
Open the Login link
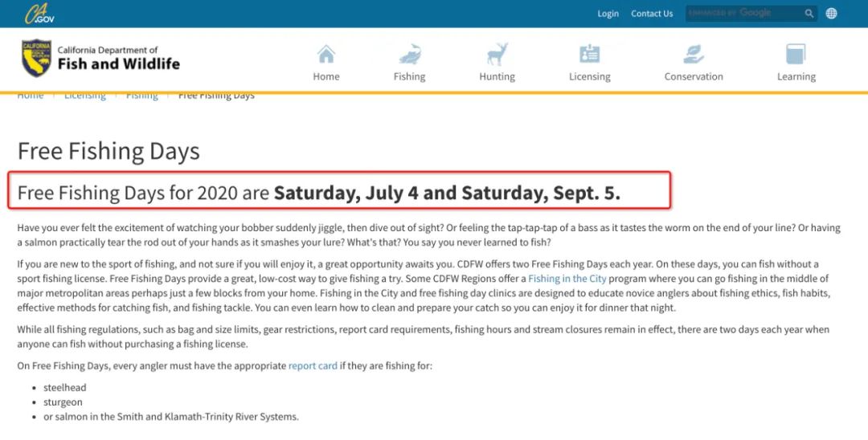608,14
